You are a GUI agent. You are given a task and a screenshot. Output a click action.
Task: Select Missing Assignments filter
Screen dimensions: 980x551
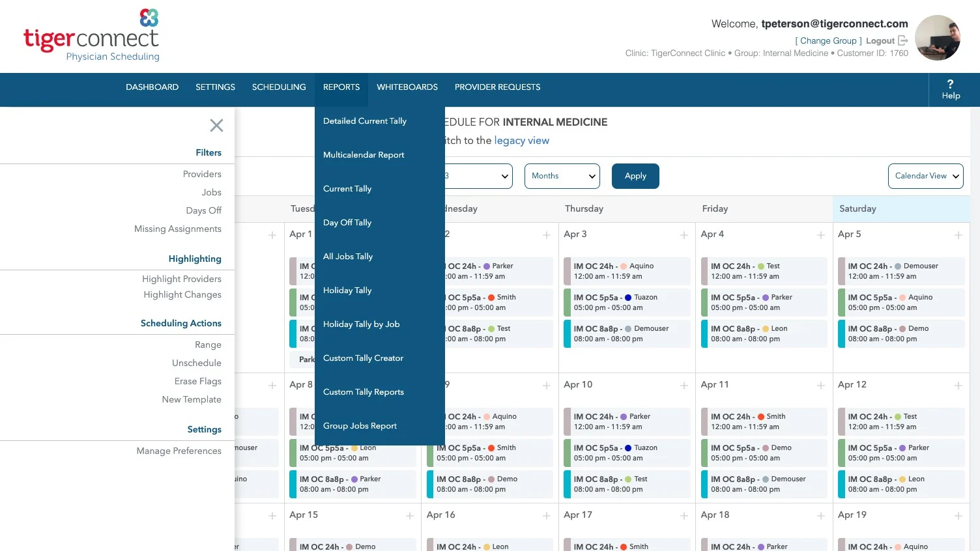pos(178,229)
